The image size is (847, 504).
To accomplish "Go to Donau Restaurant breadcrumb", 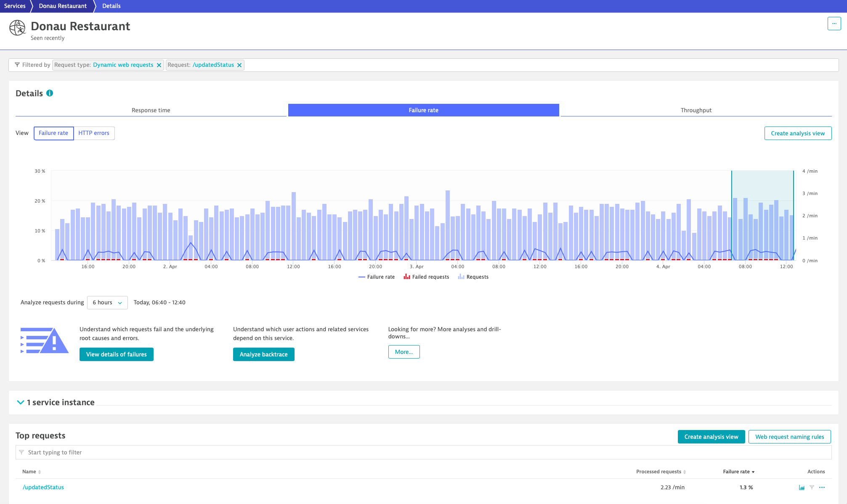I will tap(63, 6).
